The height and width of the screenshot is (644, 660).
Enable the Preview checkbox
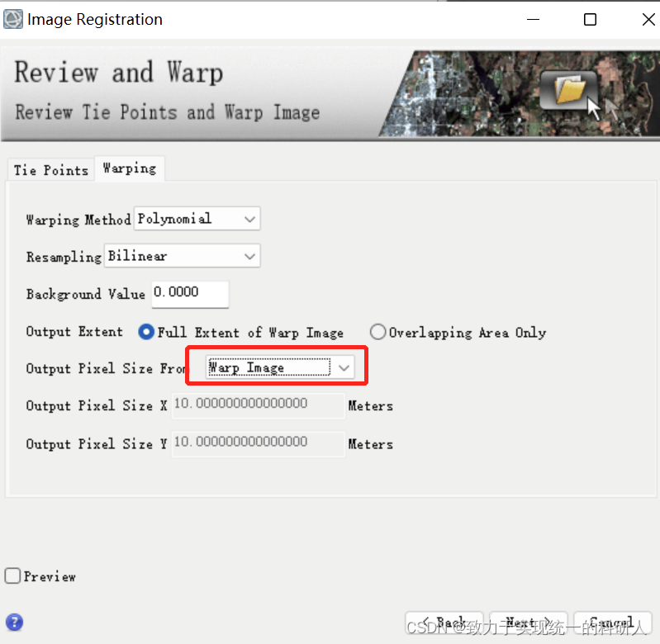pos(12,575)
